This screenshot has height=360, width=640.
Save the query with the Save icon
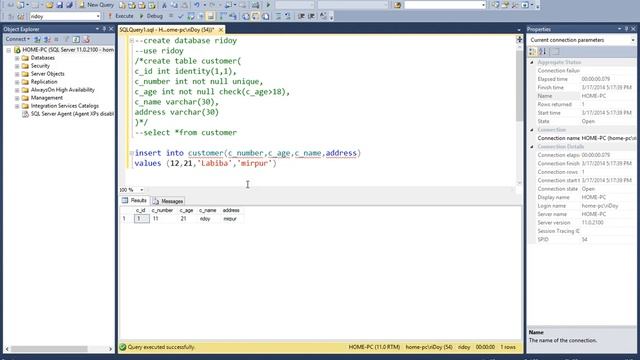tap(60, 5)
